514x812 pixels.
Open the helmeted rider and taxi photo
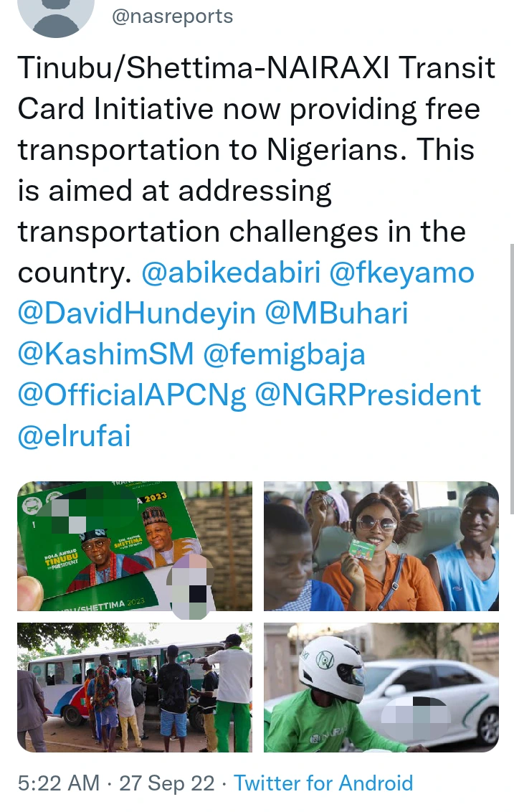click(381, 687)
